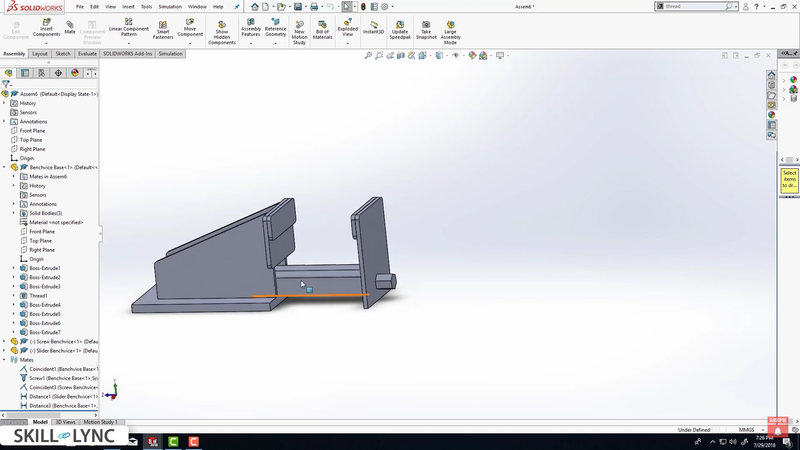Click Smart Fasteners icon
The height and width of the screenshot is (450, 800).
tap(163, 31)
